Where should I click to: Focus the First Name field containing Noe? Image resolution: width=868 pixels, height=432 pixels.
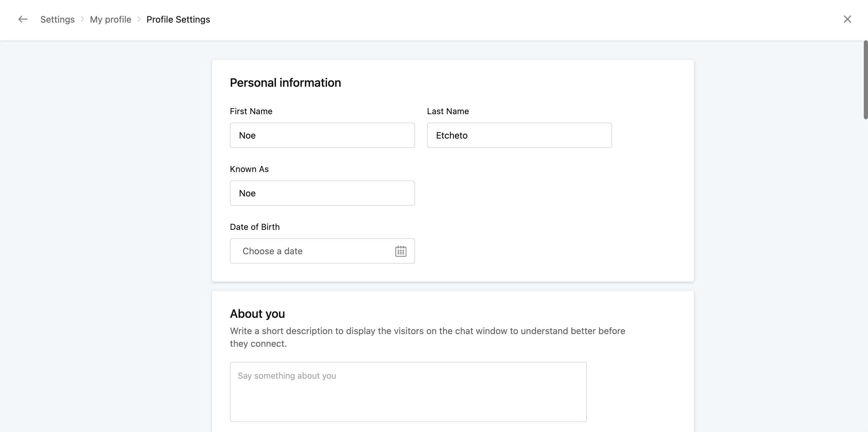click(x=322, y=135)
